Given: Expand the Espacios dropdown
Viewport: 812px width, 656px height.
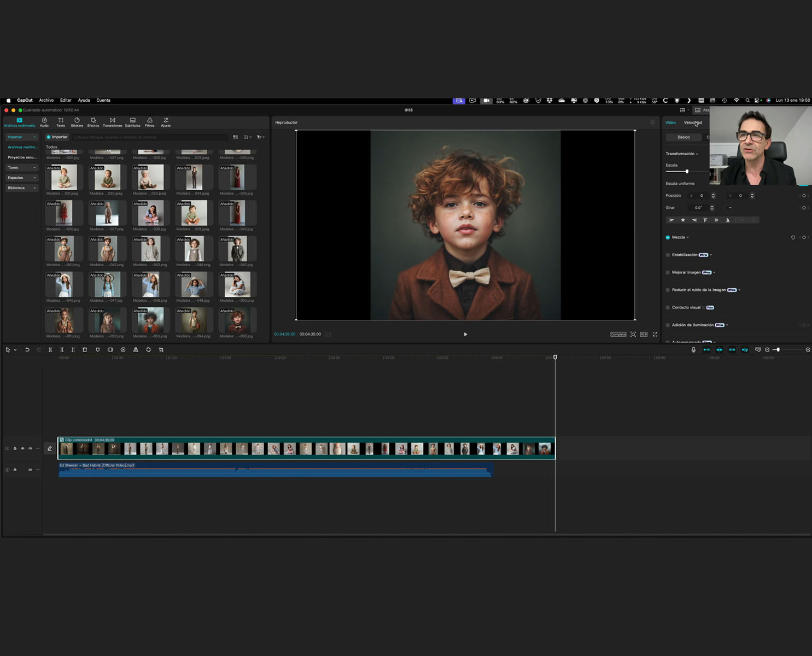Looking at the screenshot, I should coord(22,178).
